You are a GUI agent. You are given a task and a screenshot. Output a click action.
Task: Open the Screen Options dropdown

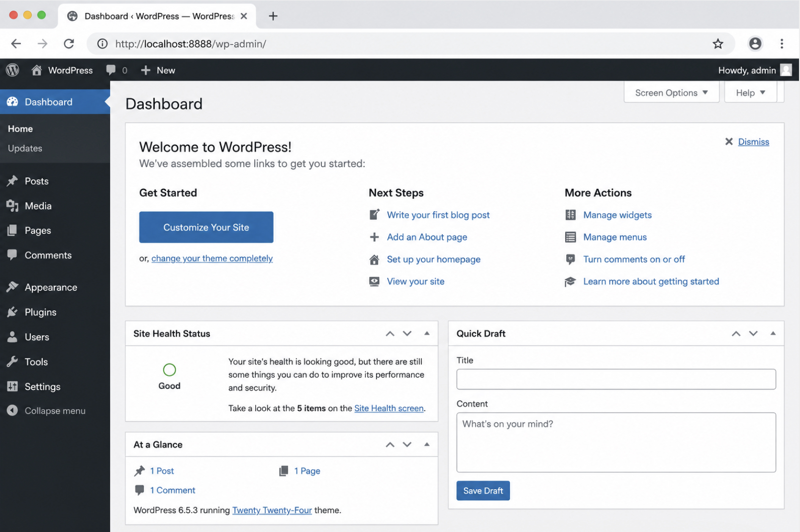[x=672, y=92]
